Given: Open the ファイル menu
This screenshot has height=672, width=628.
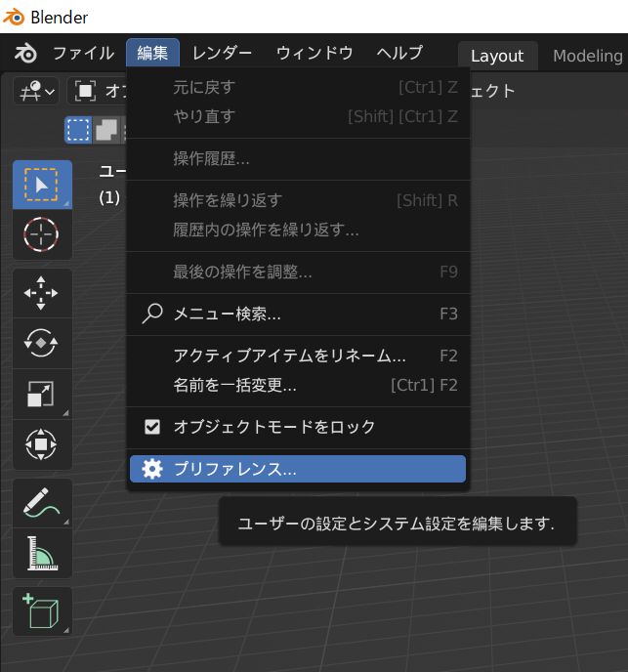Looking at the screenshot, I should [84, 54].
